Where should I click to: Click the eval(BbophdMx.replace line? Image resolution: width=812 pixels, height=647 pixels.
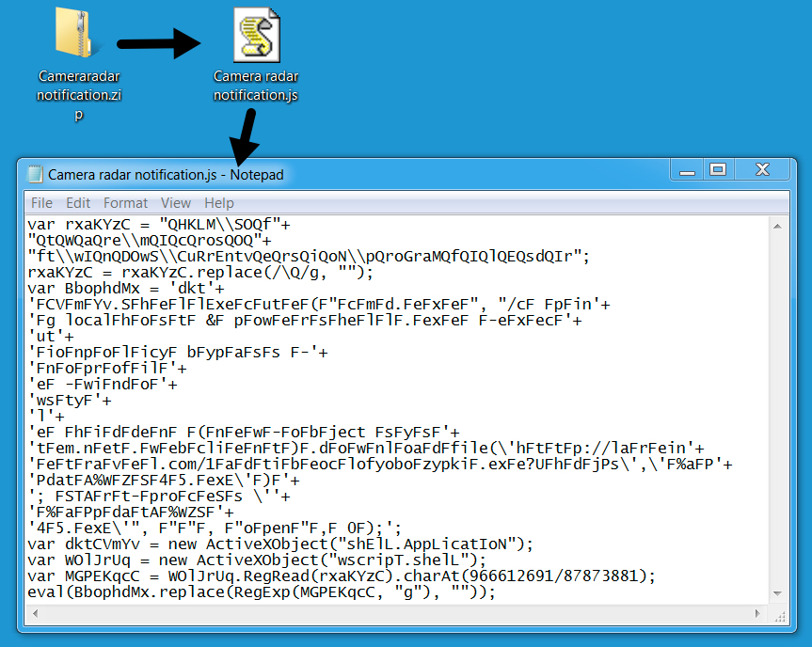(x=262, y=592)
